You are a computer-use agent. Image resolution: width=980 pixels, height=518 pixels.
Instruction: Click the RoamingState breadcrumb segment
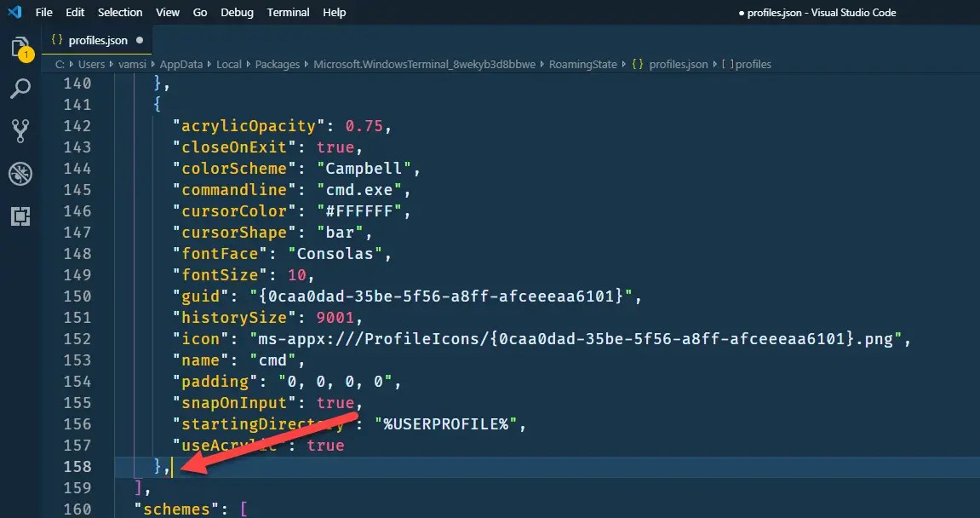point(583,65)
